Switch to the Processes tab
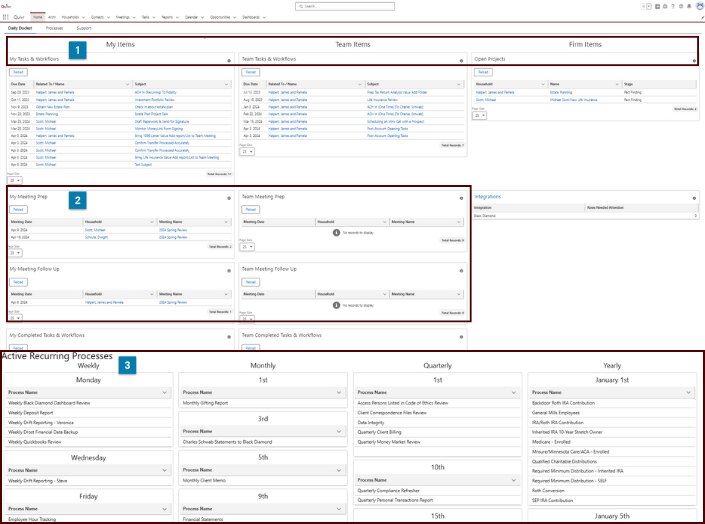Viewport: 705px width, 524px height. pyautogui.click(x=54, y=28)
